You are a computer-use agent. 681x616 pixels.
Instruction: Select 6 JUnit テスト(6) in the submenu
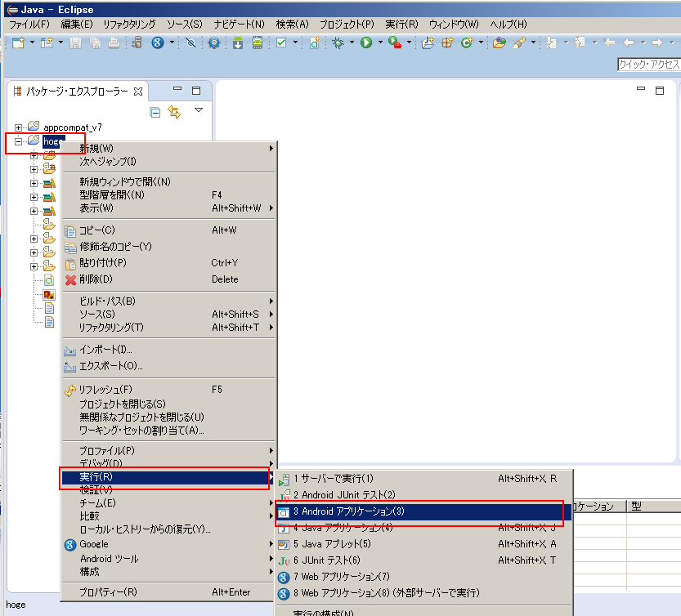pyautogui.click(x=423, y=560)
